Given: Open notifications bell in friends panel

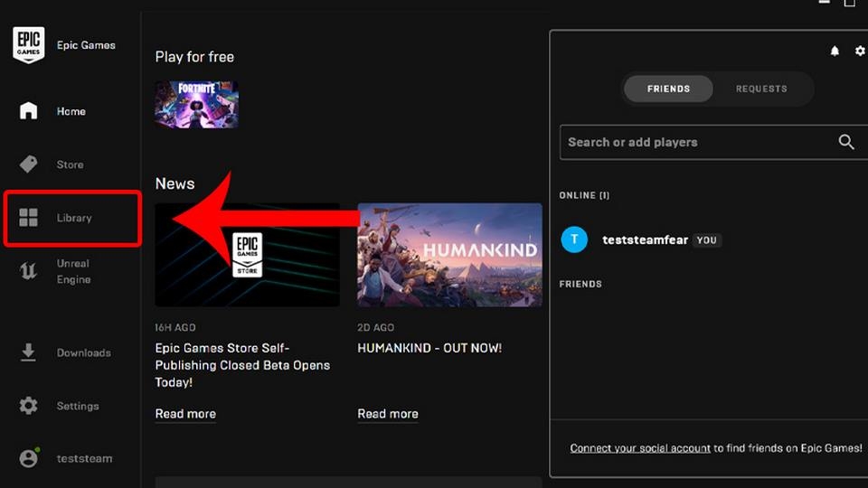Looking at the screenshot, I should [x=835, y=51].
